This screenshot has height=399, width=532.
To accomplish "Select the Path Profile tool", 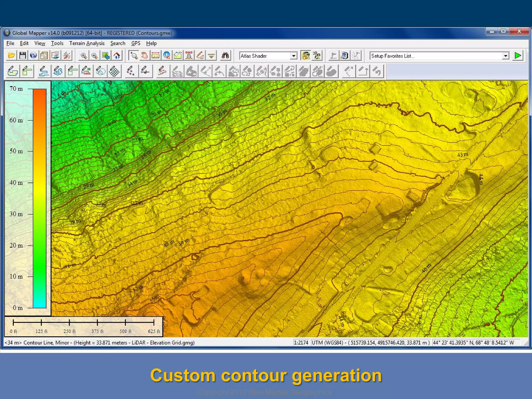I will pos(178,56).
